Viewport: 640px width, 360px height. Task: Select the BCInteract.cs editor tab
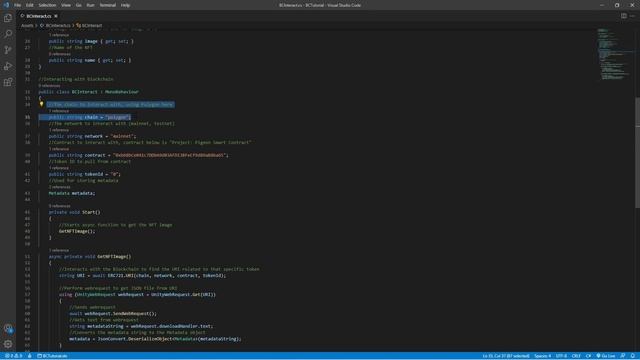coord(39,16)
